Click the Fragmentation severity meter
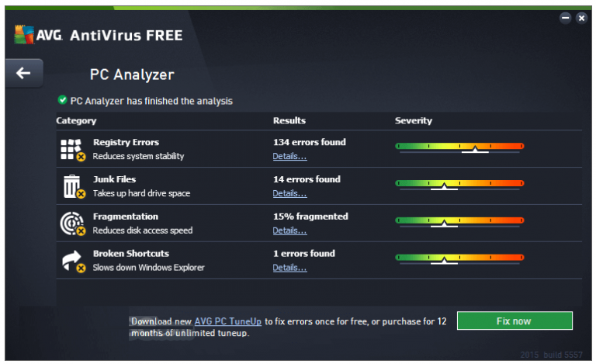Viewport: 596px width, 364px height. click(x=459, y=222)
